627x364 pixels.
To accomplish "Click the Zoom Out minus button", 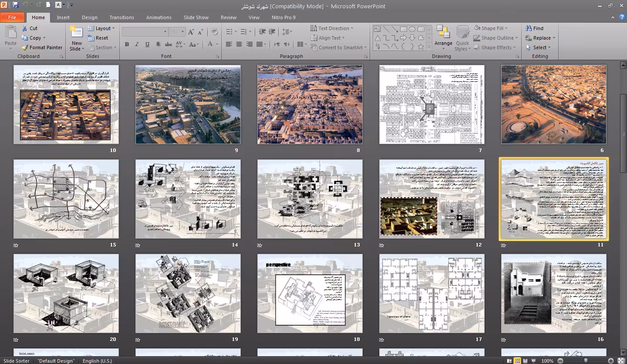I will click(x=560, y=361).
